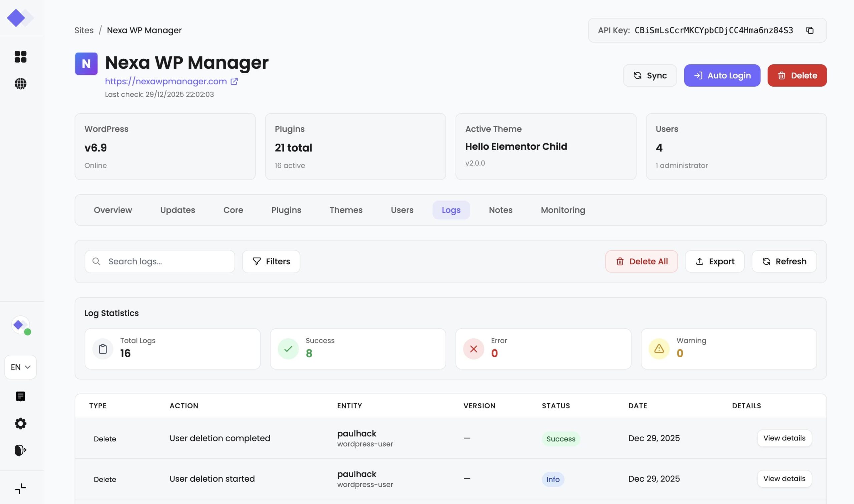Click the user avatar with green status dot

[20, 325]
